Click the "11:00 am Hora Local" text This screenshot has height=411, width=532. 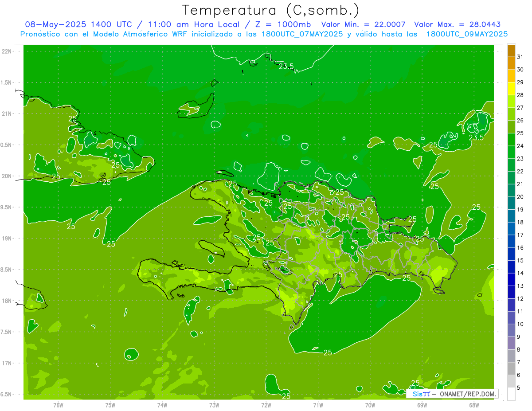click(193, 24)
